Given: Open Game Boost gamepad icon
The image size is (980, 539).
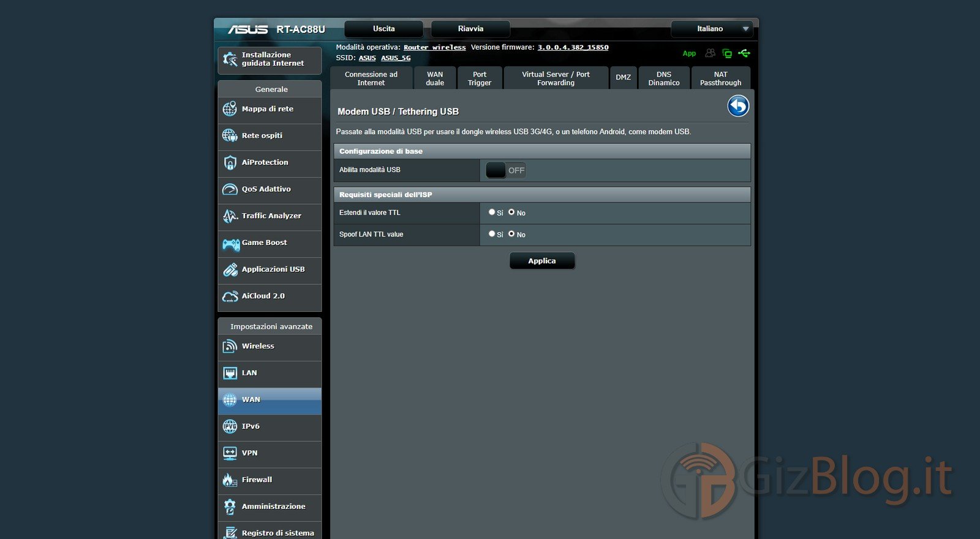Looking at the screenshot, I should click(x=231, y=244).
